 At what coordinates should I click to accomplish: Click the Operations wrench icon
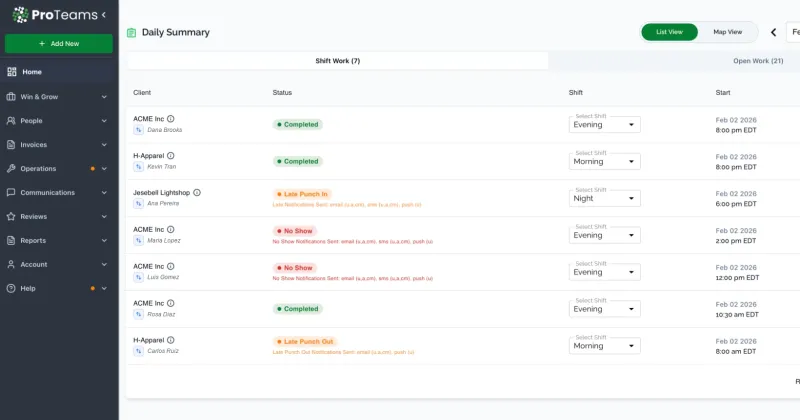tap(11, 168)
